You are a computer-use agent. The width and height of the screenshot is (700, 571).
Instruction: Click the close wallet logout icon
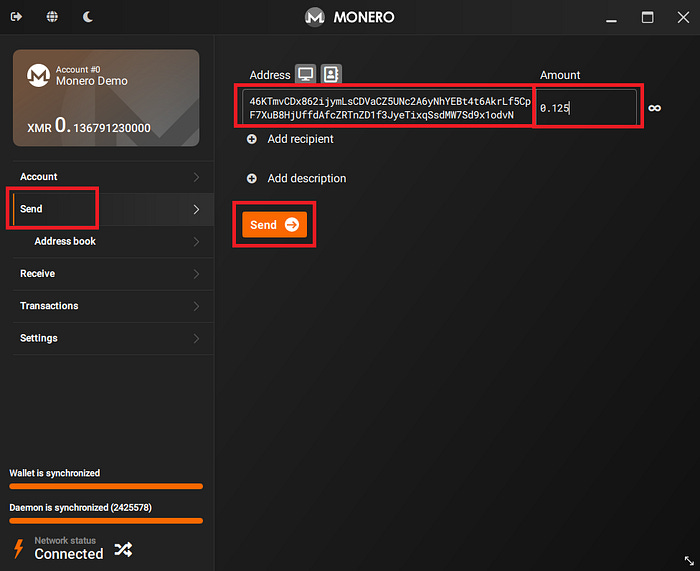coord(17,17)
